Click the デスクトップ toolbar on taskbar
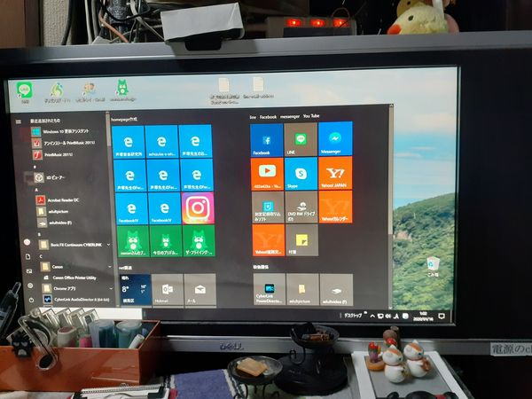Image resolution: width=532 pixels, height=399 pixels. point(353,316)
